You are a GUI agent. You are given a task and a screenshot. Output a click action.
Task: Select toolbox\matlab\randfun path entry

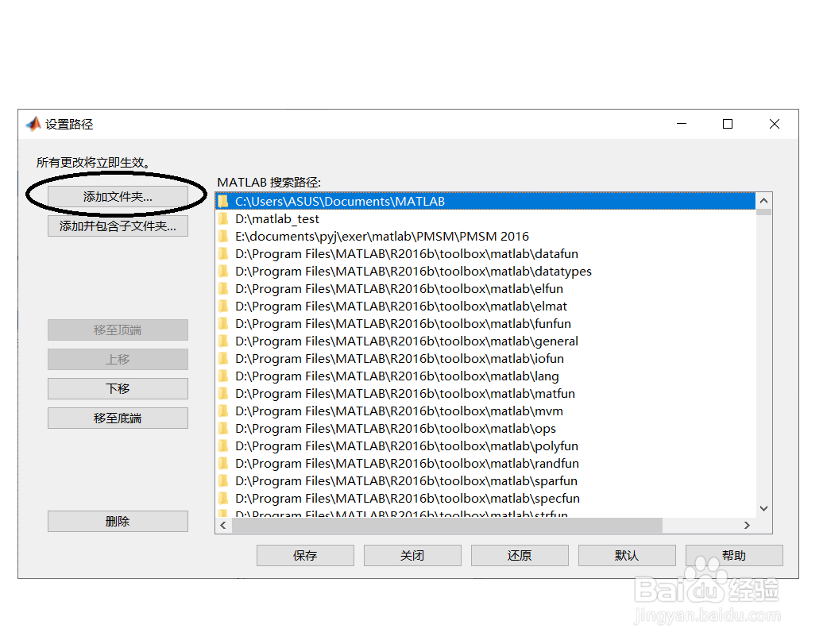[x=485, y=463]
